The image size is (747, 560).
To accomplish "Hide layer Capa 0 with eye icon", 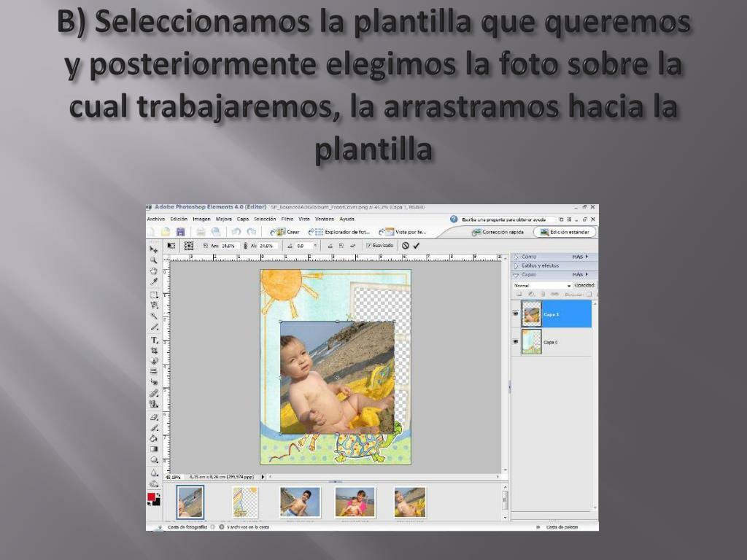I will tap(516, 341).
